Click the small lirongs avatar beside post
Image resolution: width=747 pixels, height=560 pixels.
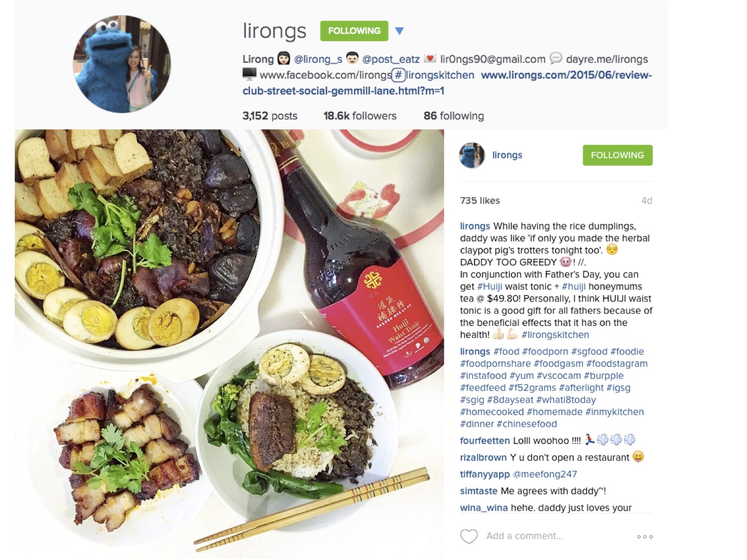tap(472, 155)
